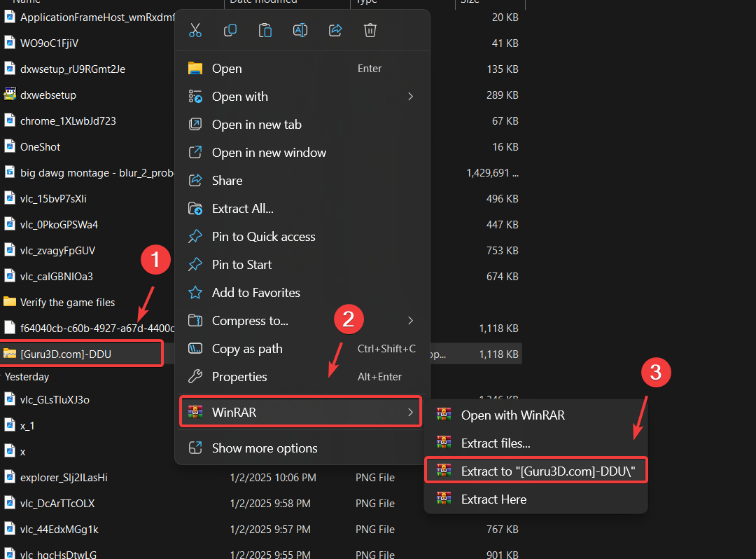This screenshot has width=756, height=559.
Task: Expand the Open with submenu arrow
Action: (x=411, y=97)
